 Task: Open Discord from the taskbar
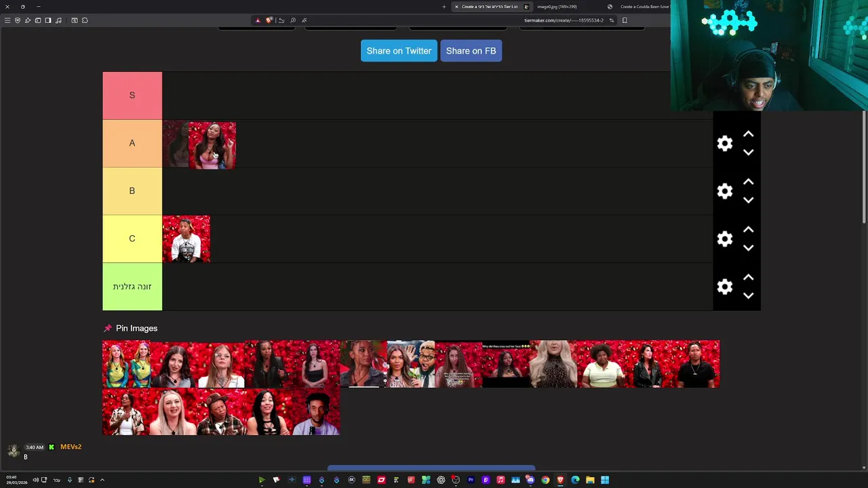click(530, 480)
